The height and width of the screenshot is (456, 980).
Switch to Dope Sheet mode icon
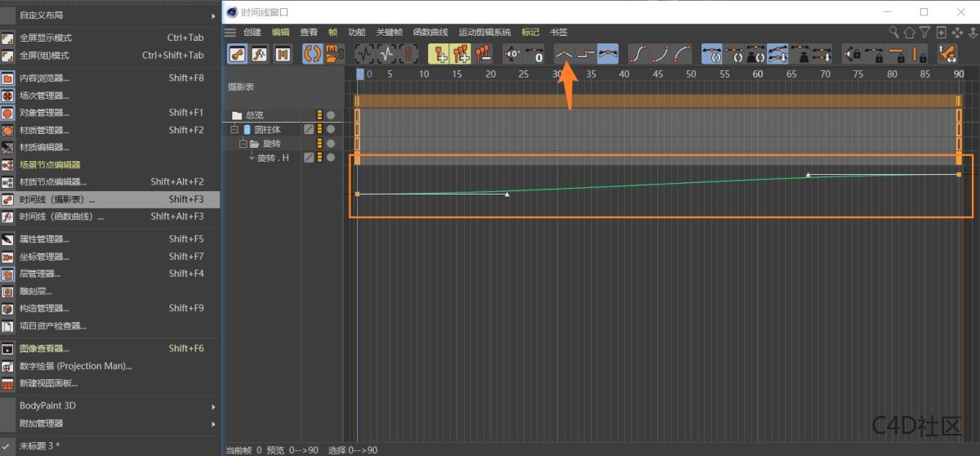point(238,55)
